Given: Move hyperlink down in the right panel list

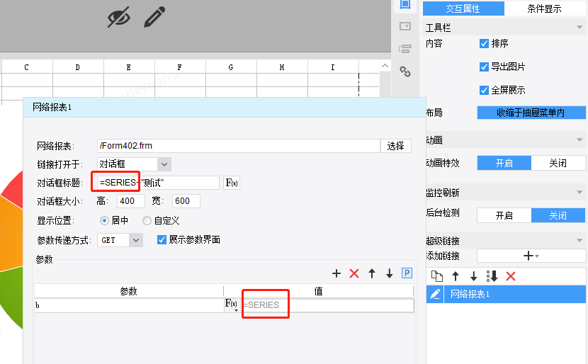Looking at the screenshot, I should click(x=474, y=276).
